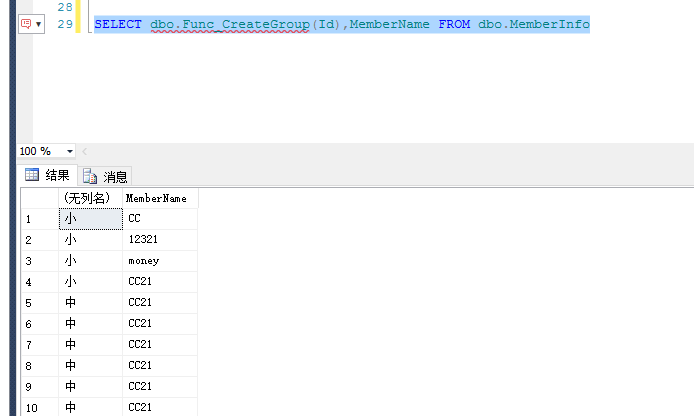Click MemberName in the query text

point(389,24)
